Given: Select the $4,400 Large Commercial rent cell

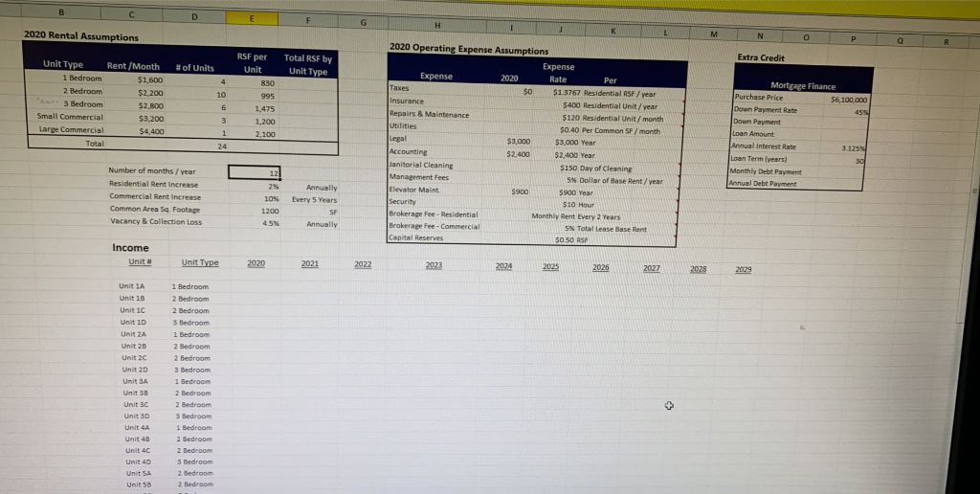Looking at the screenshot, I should click(x=150, y=131).
